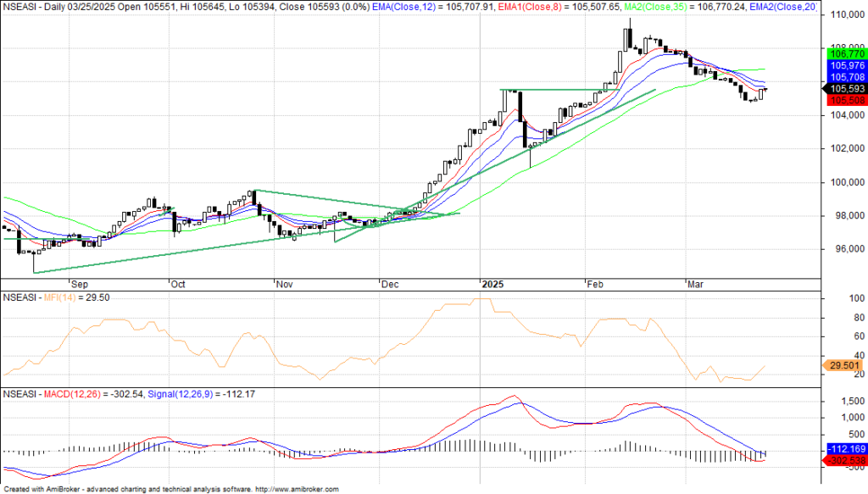
Task: Click the Signal(12,26,9) indicator label
Action: [181, 394]
